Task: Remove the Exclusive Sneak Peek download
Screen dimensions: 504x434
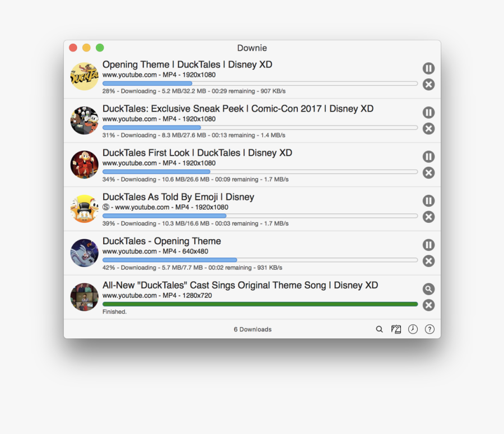Action: [428, 129]
